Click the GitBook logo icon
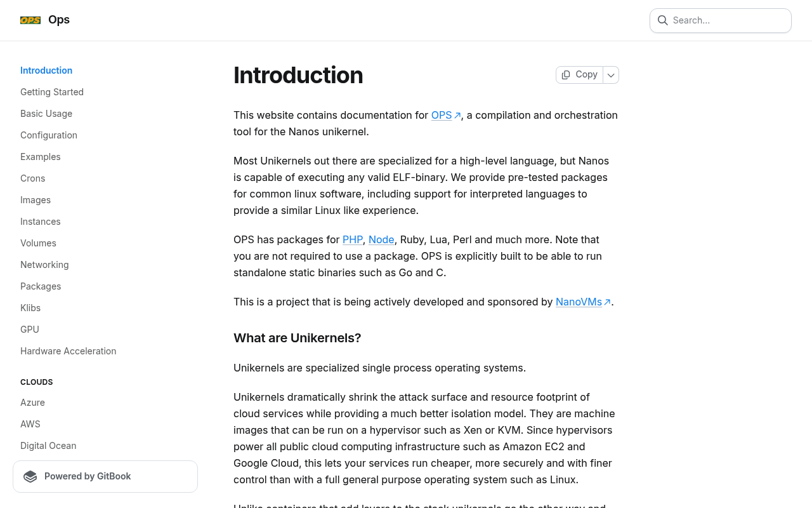 point(30,476)
